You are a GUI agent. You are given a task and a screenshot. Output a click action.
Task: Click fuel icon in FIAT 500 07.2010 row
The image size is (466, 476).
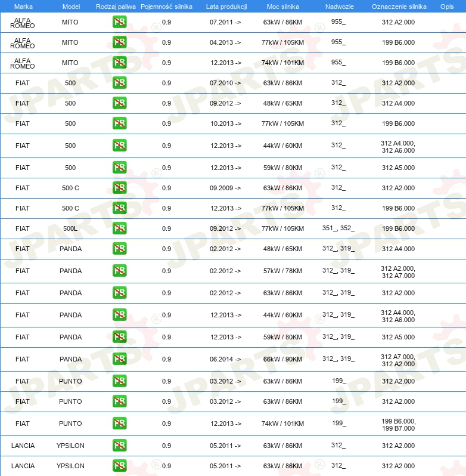pos(119,83)
